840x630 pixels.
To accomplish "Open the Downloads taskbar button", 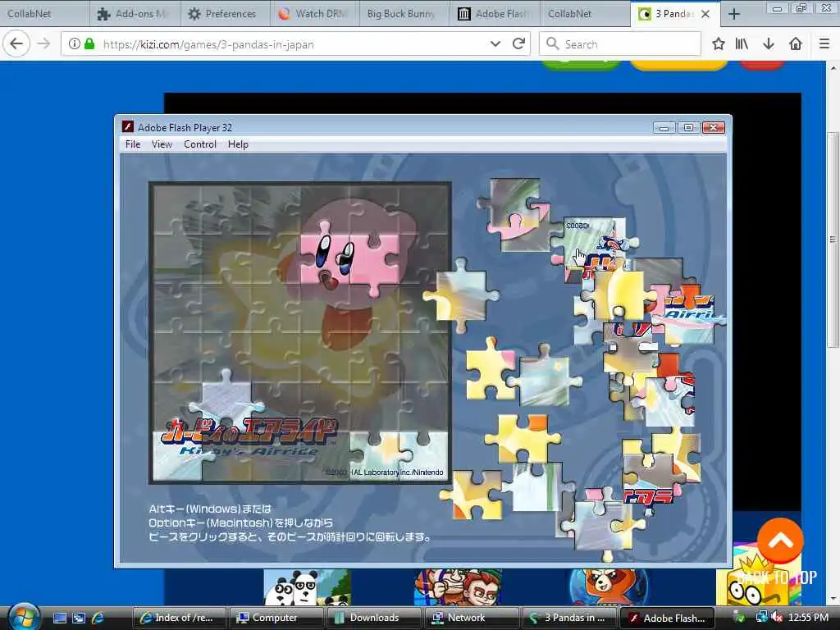I will 373,618.
